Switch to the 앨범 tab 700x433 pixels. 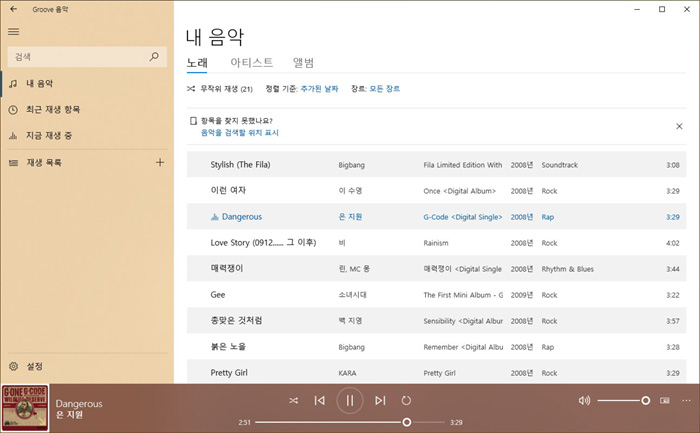304,62
